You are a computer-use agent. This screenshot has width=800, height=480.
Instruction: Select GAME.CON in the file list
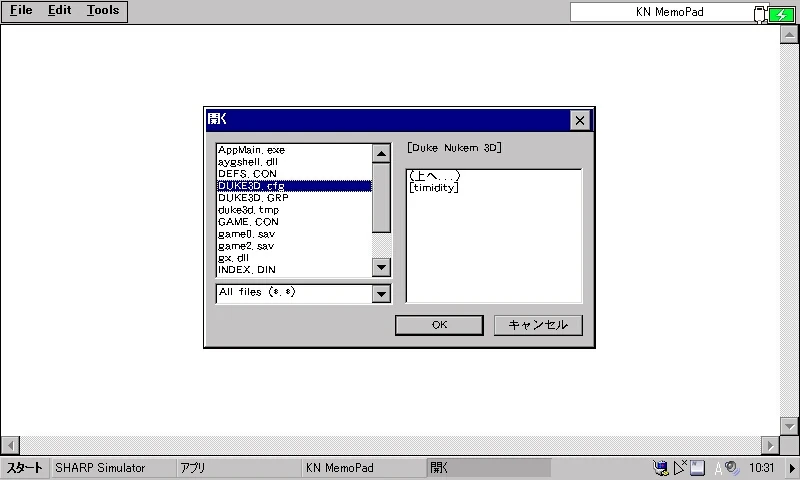click(294, 222)
